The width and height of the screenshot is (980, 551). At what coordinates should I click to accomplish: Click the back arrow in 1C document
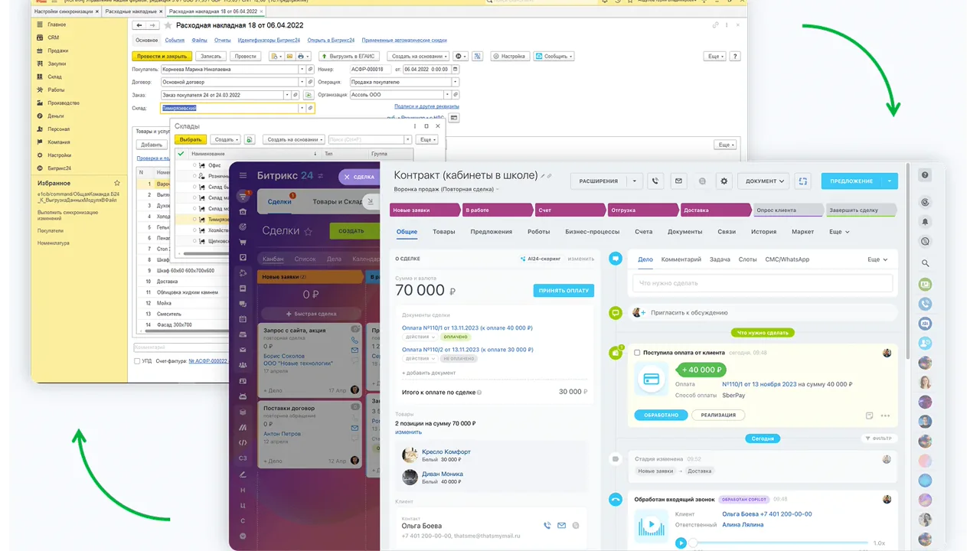(x=139, y=25)
